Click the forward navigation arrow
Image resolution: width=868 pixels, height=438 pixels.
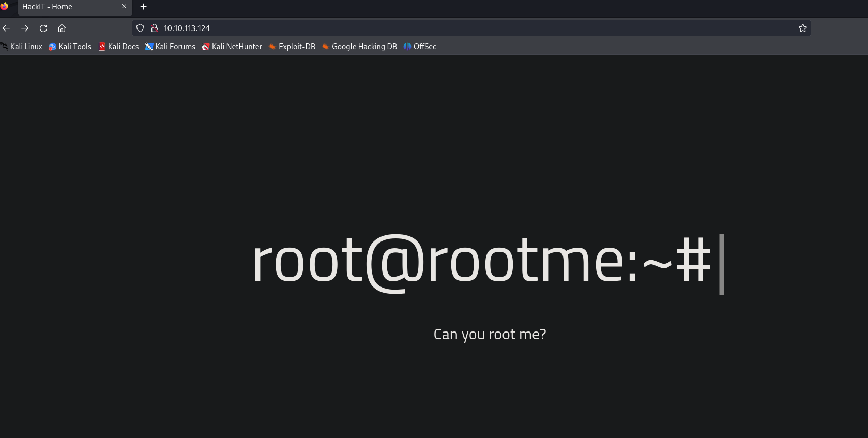point(25,28)
